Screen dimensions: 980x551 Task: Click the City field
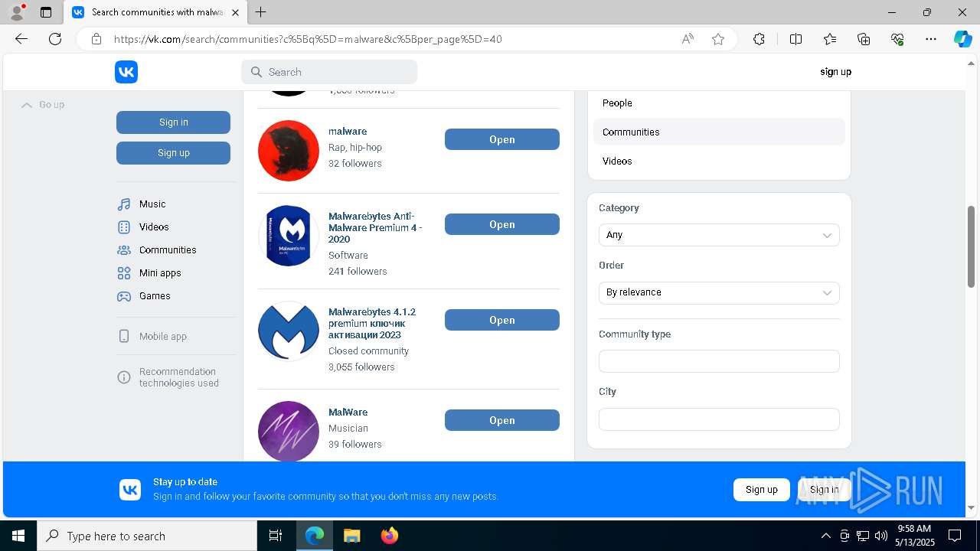719,419
